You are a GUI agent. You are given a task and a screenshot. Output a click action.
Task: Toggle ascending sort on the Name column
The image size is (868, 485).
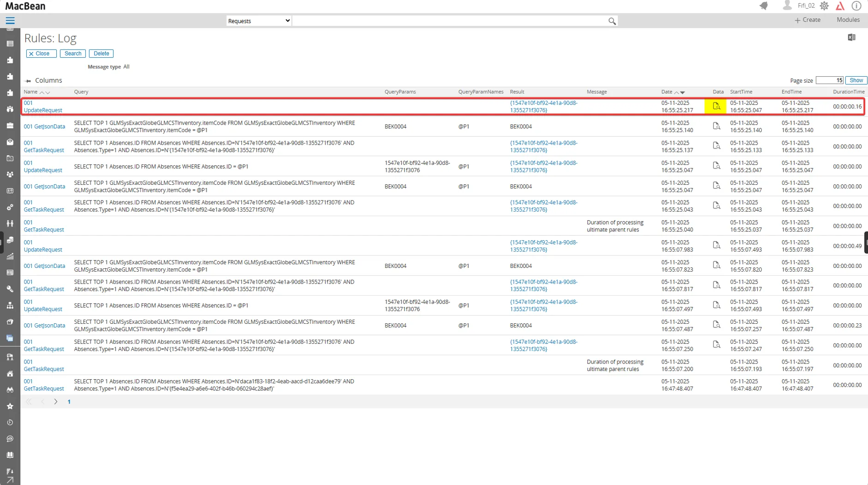(x=43, y=92)
